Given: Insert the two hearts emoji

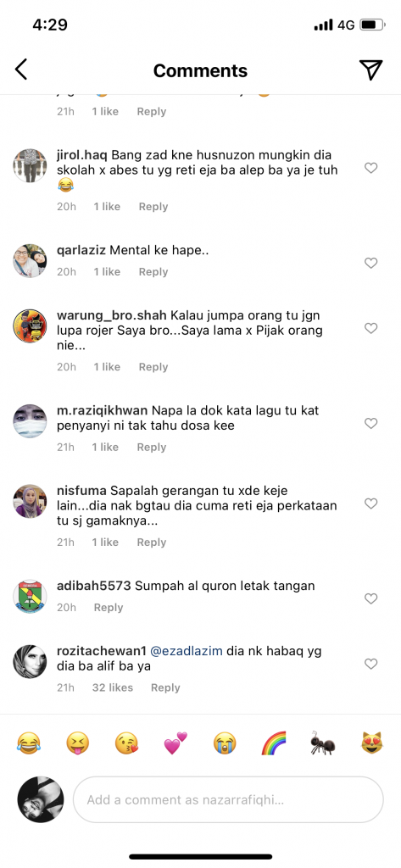Looking at the screenshot, I should [175, 743].
